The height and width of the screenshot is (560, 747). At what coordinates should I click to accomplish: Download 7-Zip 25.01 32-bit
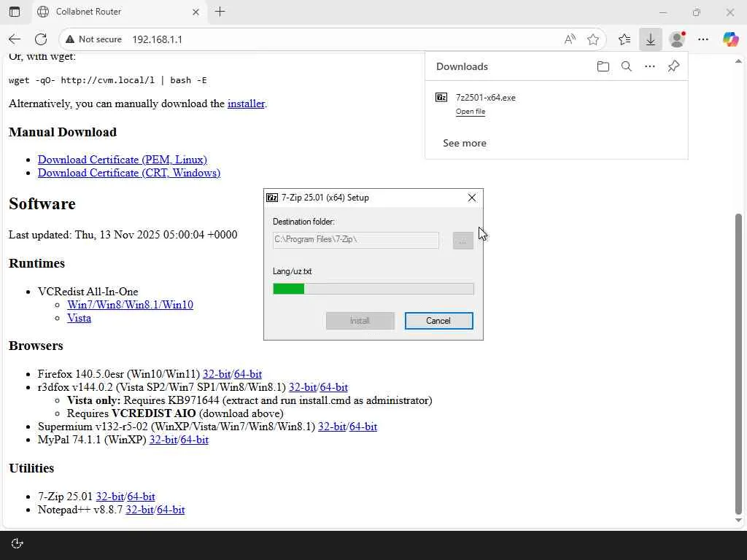(110, 497)
